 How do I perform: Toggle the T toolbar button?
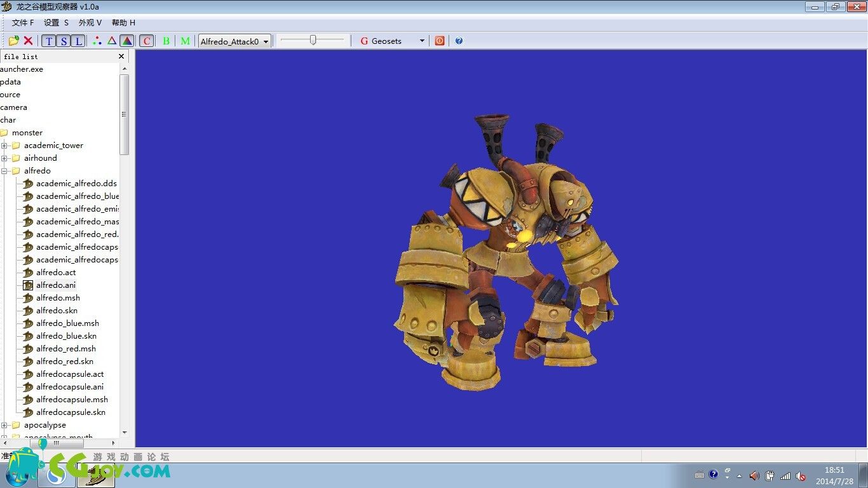pos(49,41)
